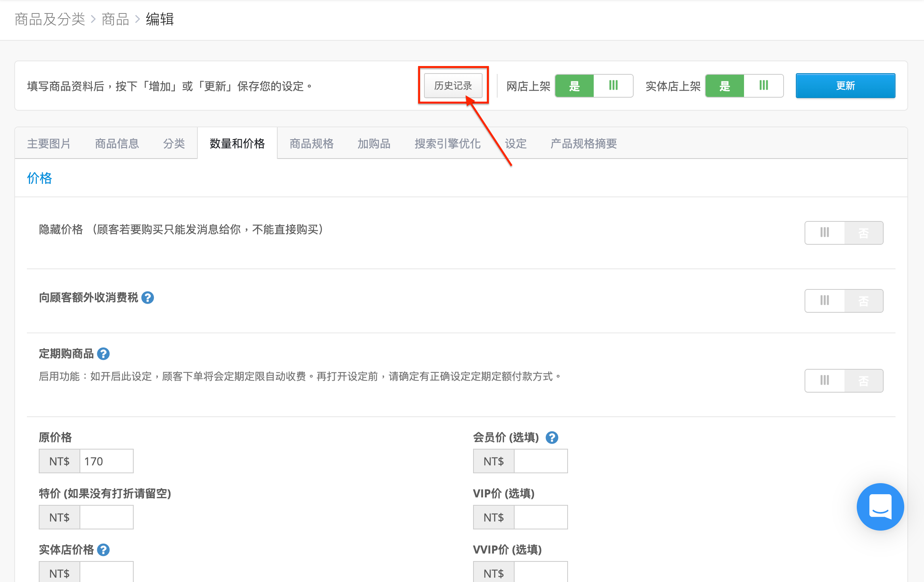Switch to the 商品信息 tab
Screen dimensions: 924x582
117,144
